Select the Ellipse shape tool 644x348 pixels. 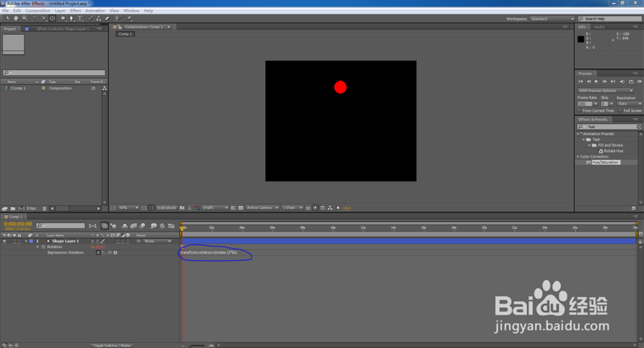(63, 19)
